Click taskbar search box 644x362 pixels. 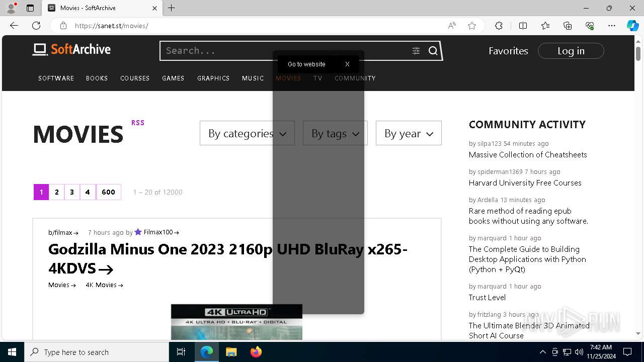coord(97,352)
